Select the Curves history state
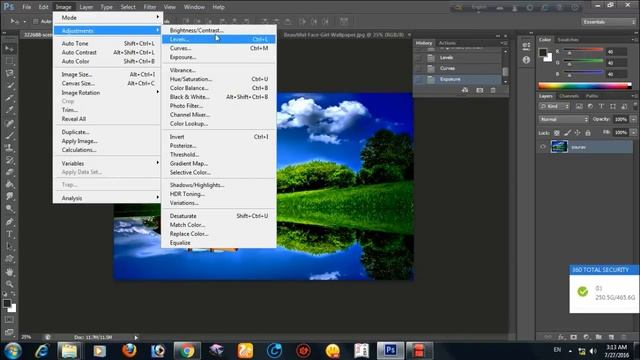Screen dimensions: 640x360 [x=457, y=68]
